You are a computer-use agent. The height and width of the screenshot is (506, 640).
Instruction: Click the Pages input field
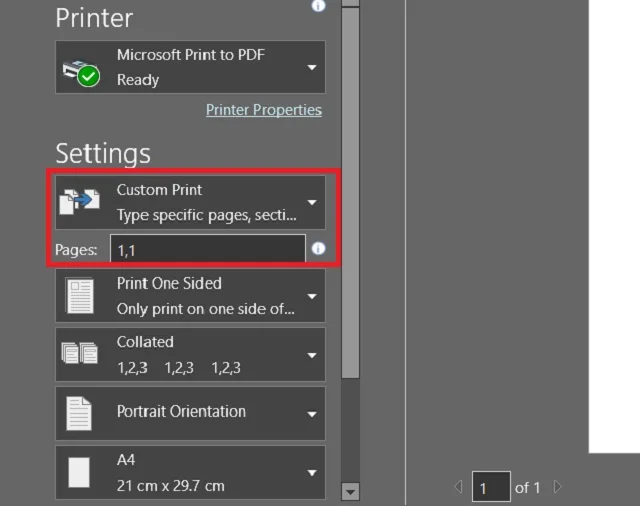coord(207,249)
